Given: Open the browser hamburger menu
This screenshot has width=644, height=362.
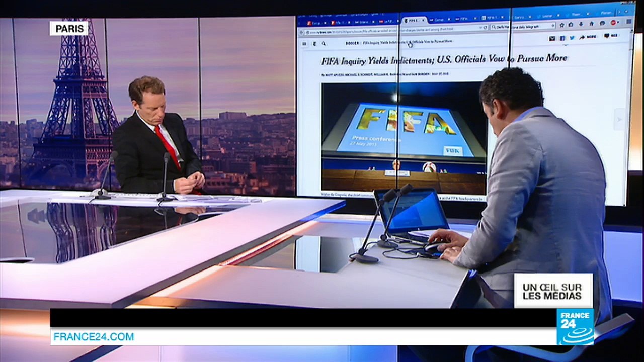Looking at the screenshot, I should point(628,22).
